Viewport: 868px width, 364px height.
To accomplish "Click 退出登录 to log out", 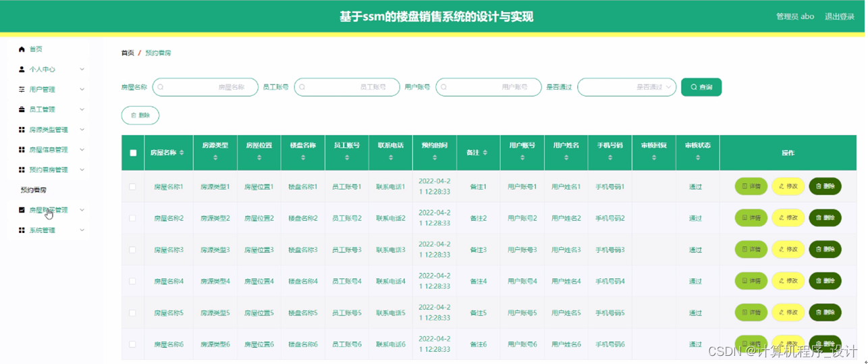I will point(840,16).
